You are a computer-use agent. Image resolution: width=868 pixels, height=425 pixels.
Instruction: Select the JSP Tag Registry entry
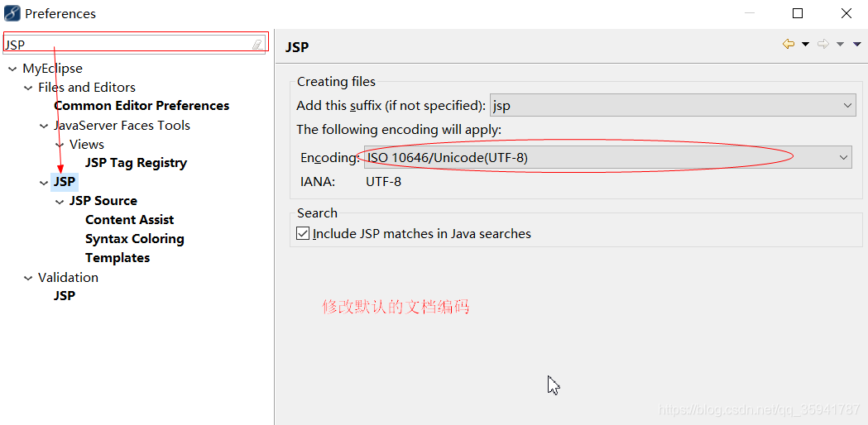(x=137, y=163)
